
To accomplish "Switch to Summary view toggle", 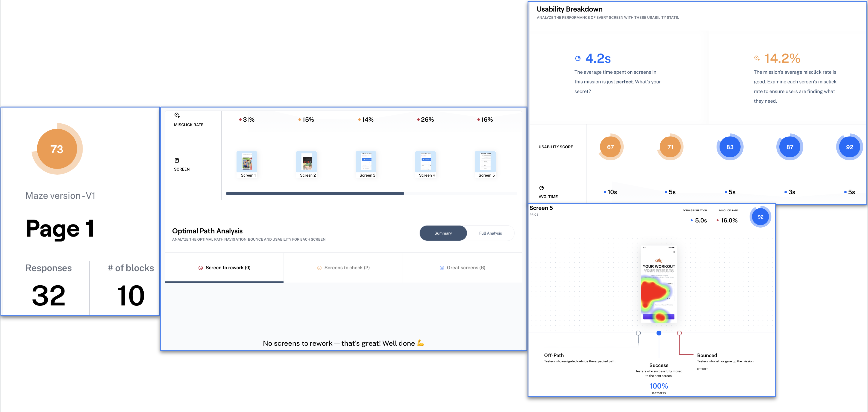I will click(443, 233).
